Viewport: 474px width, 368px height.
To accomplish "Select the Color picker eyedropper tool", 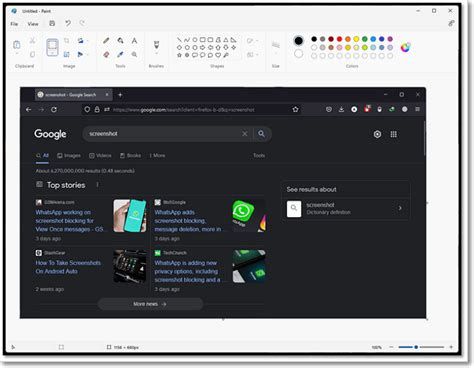I will pyautogui.click(x=120, y=54).
